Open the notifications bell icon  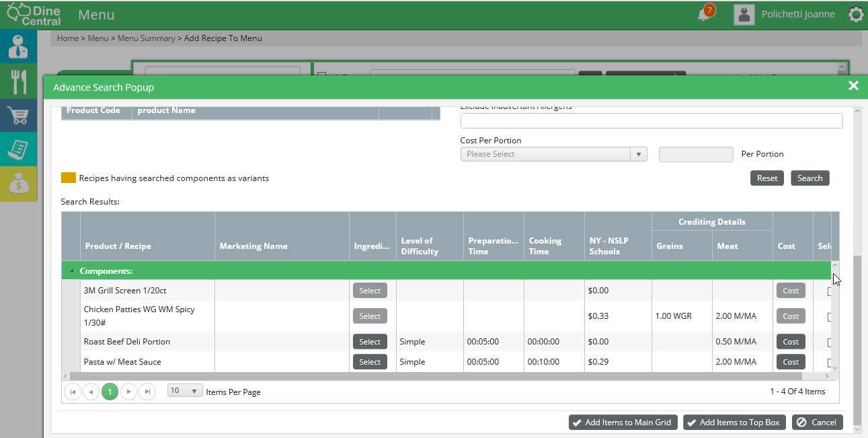pyautogui.click(x=704, y=14)
